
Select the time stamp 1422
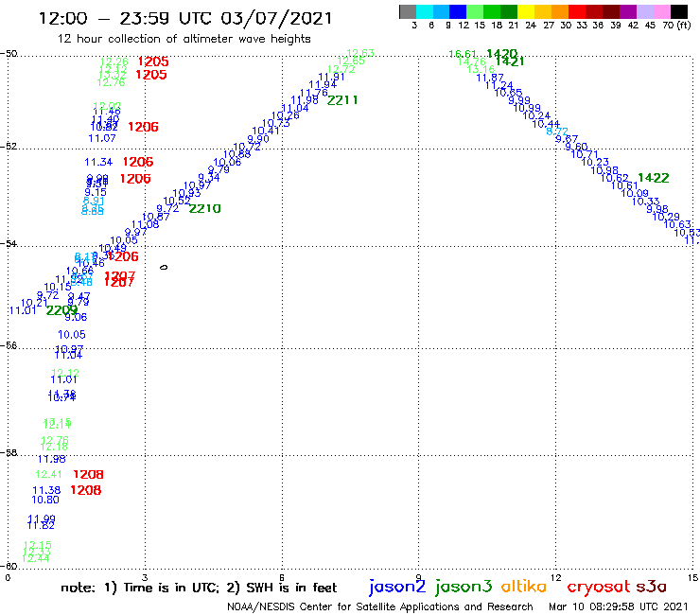click(654, 178)
